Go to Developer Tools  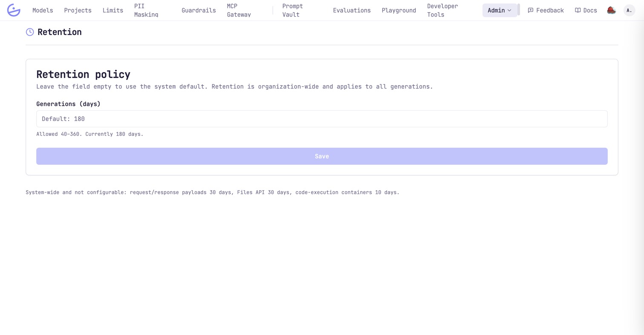point(443,10)
